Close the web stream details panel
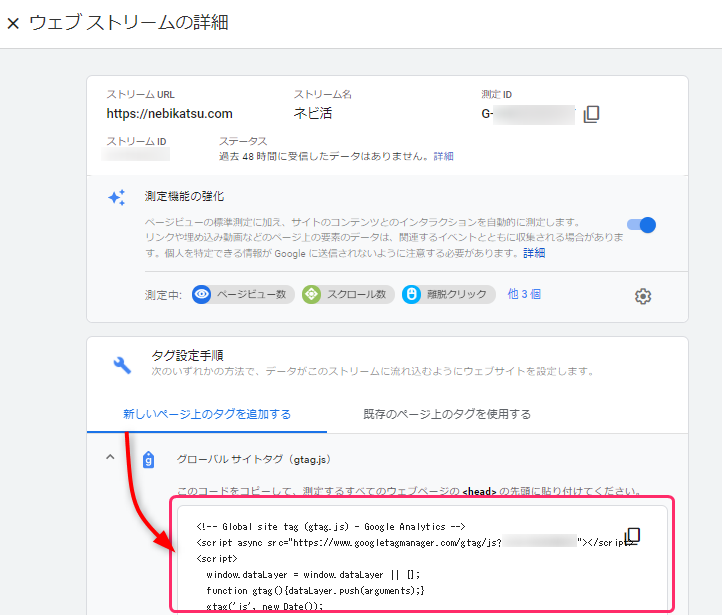This screenshot has height=615, width=722. (x=13, y=23)
